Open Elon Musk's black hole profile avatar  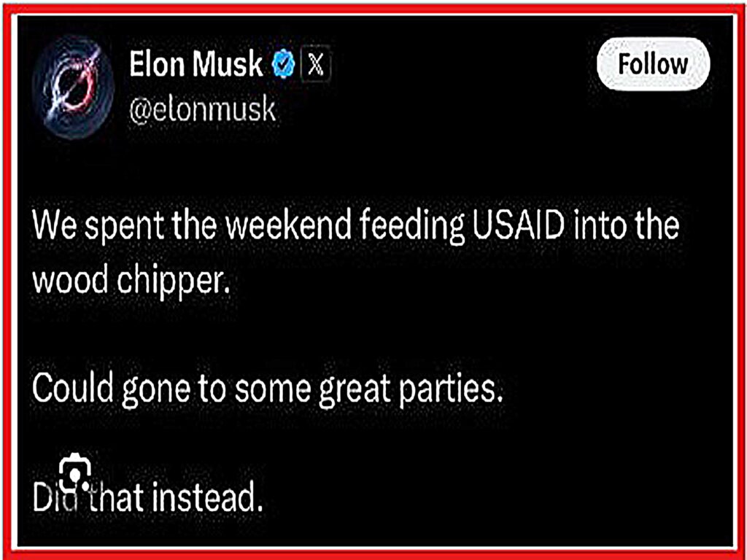[73, 88]
